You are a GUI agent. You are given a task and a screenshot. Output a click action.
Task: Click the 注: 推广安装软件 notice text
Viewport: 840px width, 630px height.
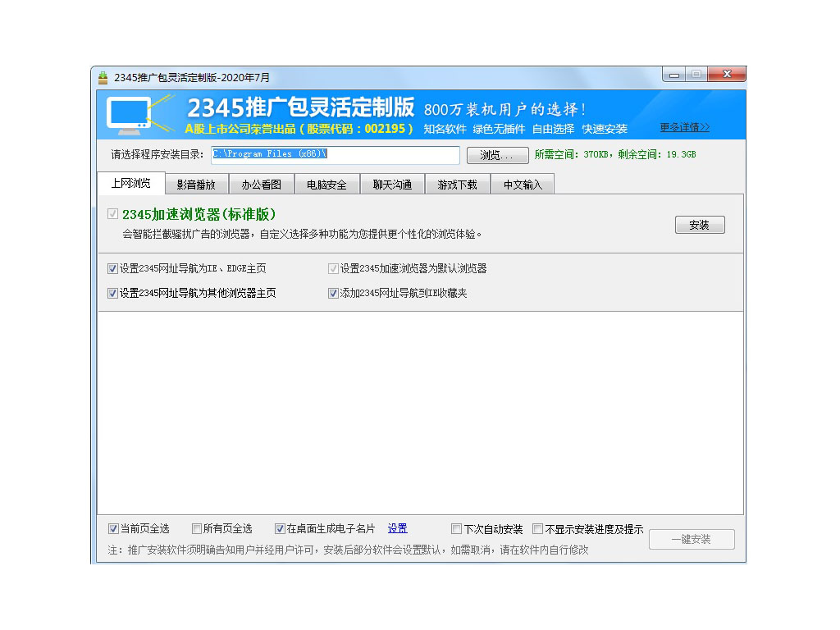tap(348, 550)
